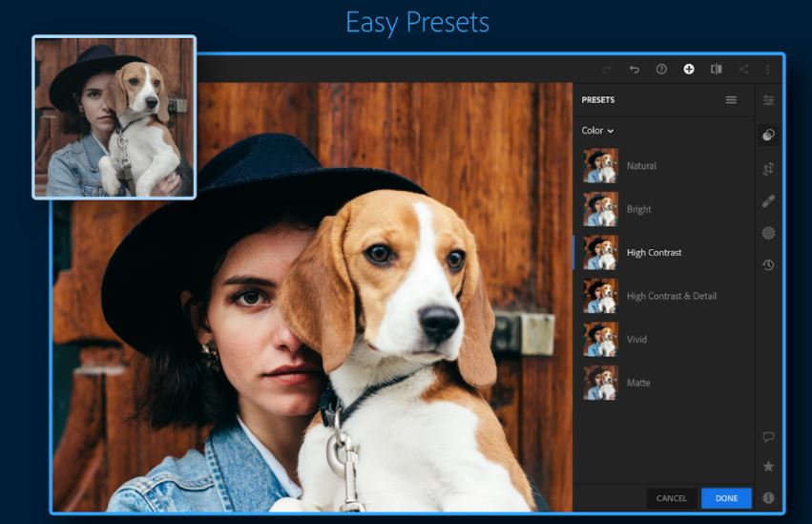Screen dimensions: 812x524
Task: Click the CANCEL button
Action: 671,498
